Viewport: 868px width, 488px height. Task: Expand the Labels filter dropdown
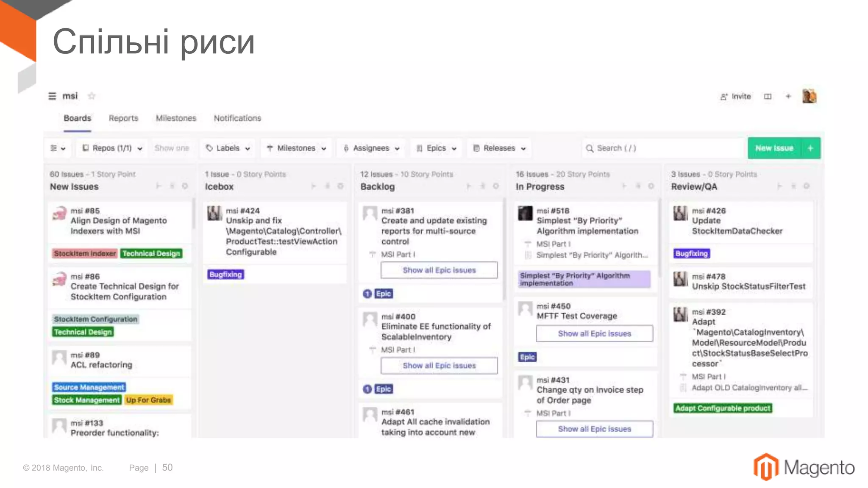(228, 148)
